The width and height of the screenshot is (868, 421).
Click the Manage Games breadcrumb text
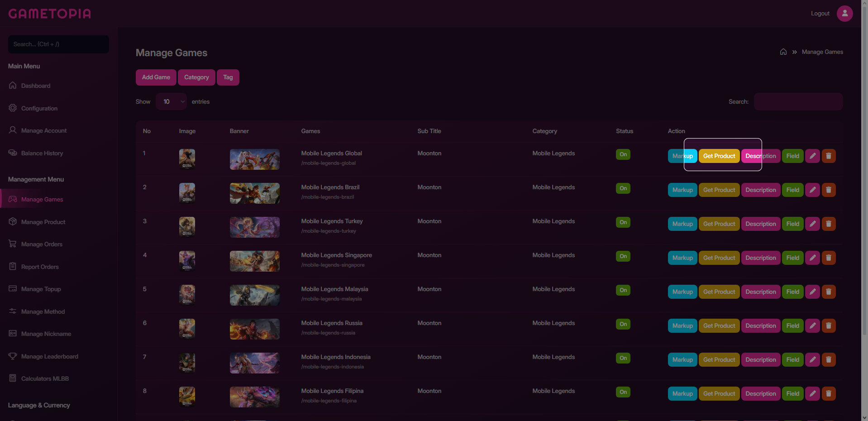pyautogui.click(x=822, y=52)
